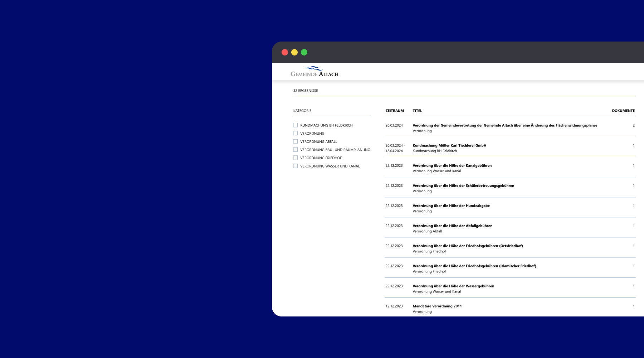
Task: Open the Hundeabgabe Verordnung
Action: (x=451, y=206)
